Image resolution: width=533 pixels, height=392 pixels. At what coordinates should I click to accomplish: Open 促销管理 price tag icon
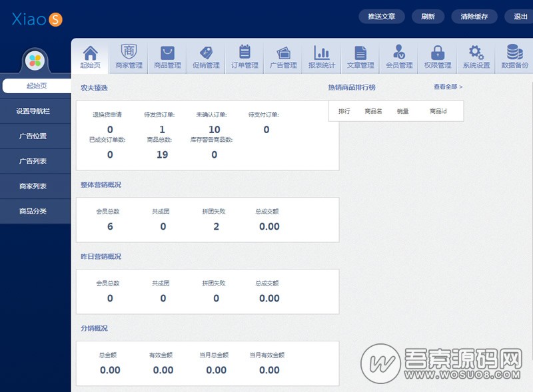pos(206,52)
